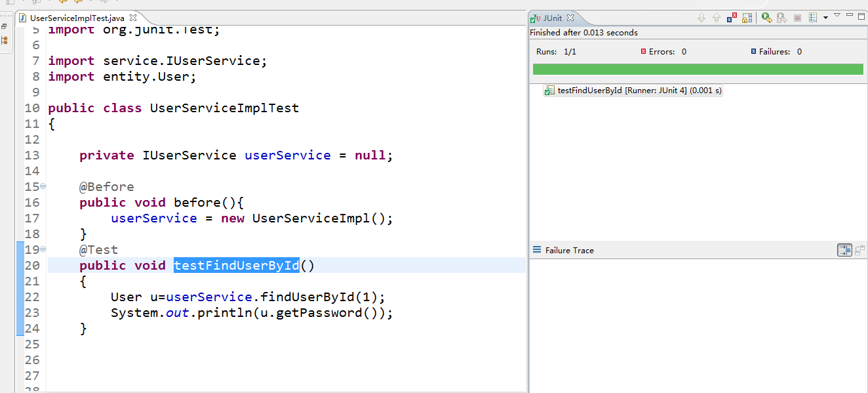
Task: Collapse the @Before method fold marker
Action: coord(43,186)
